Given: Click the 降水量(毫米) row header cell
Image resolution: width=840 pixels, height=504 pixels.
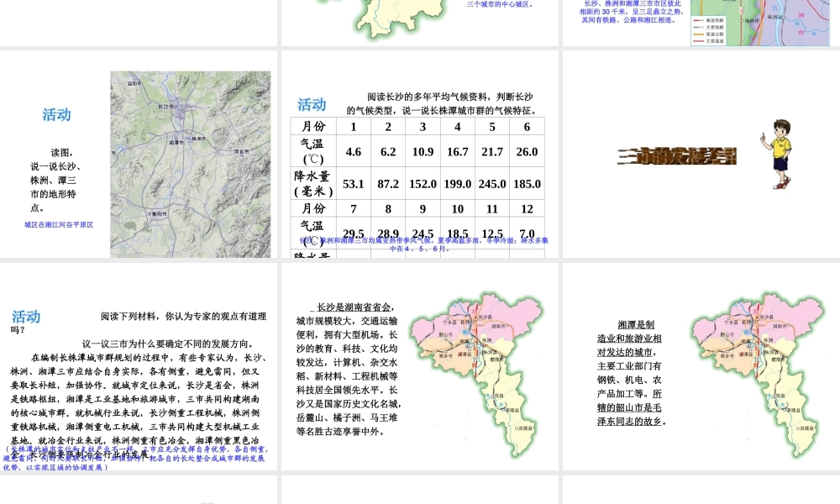Looking at the screenshot, I should pyautogui.click(x=313, y=184).
